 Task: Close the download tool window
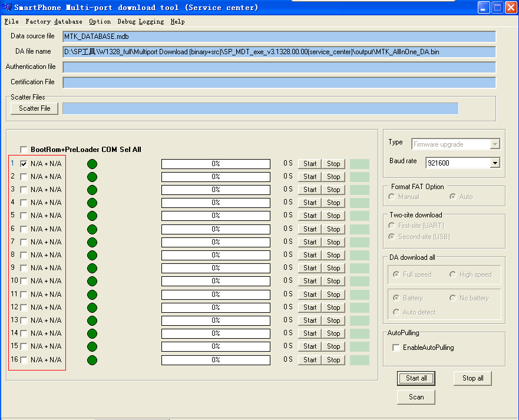[511, 7]
